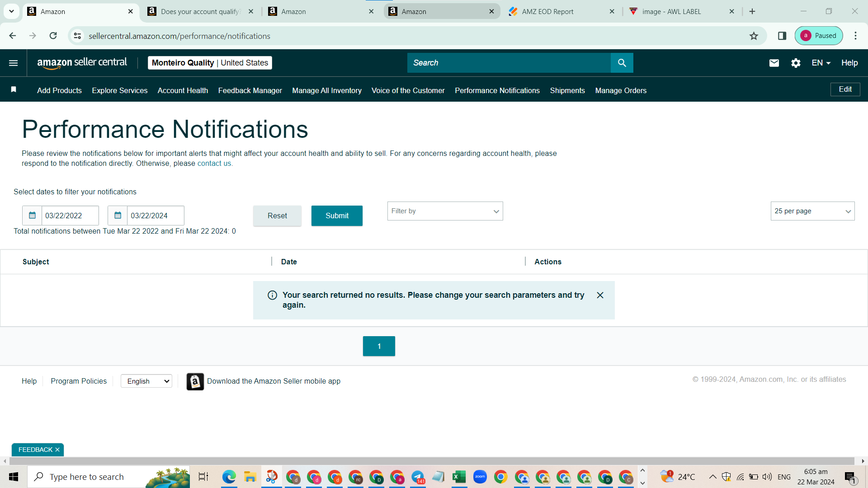Open the buyer messages envelope icon
Screen dimensions: 868x488
pyautogui.click(x=774, y=63)
